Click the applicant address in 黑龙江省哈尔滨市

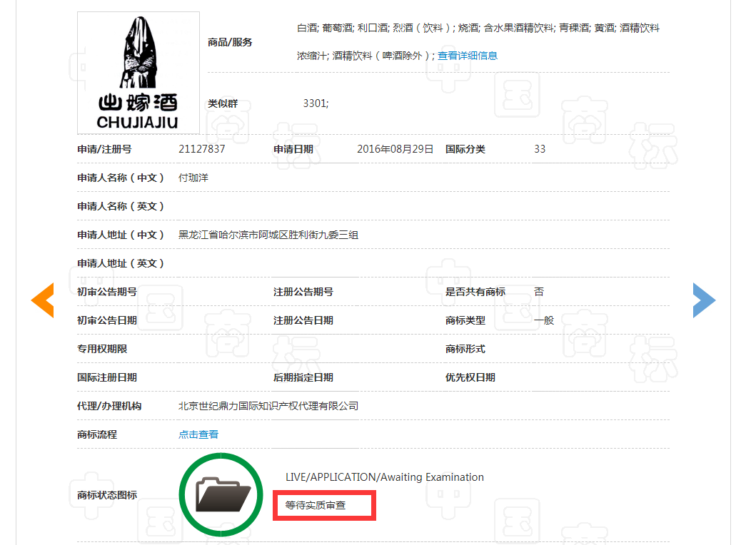268,234
